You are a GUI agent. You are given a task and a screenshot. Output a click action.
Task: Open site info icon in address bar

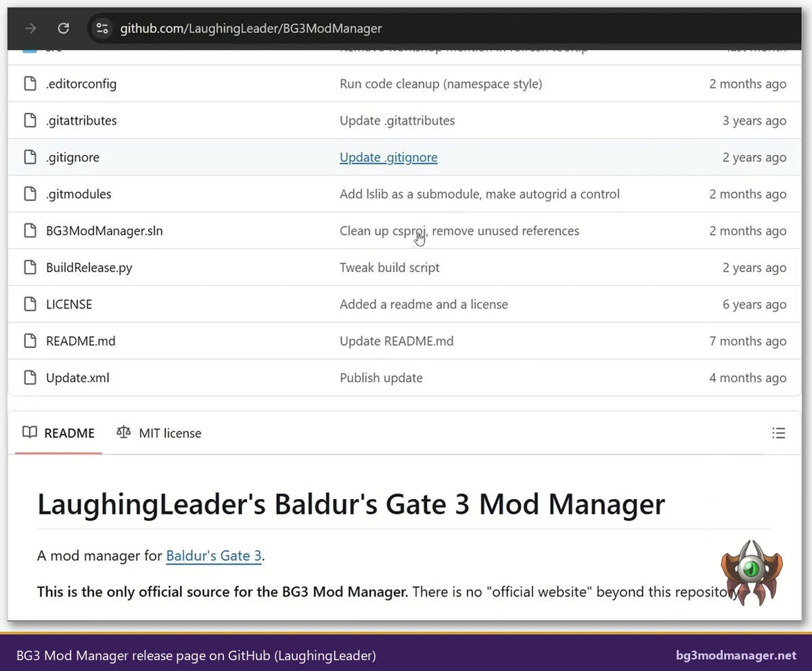(102, 28)
